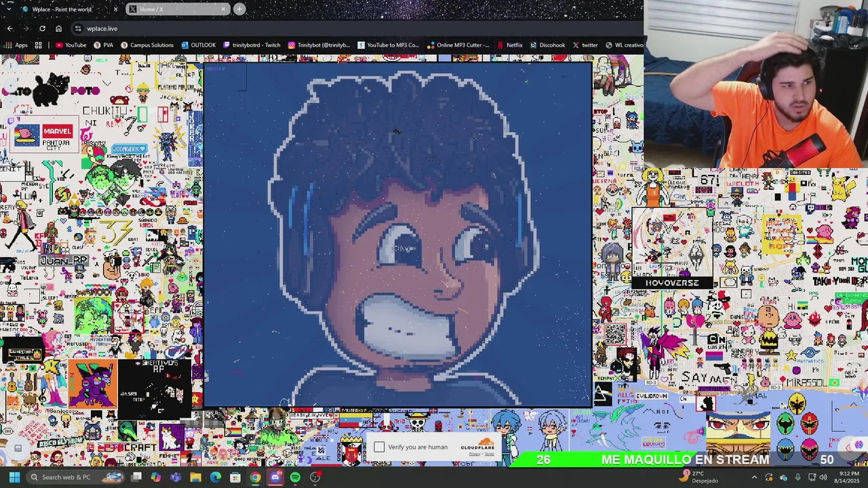
Task: Open Task View from taskbar
Action: tap(136, 477)
